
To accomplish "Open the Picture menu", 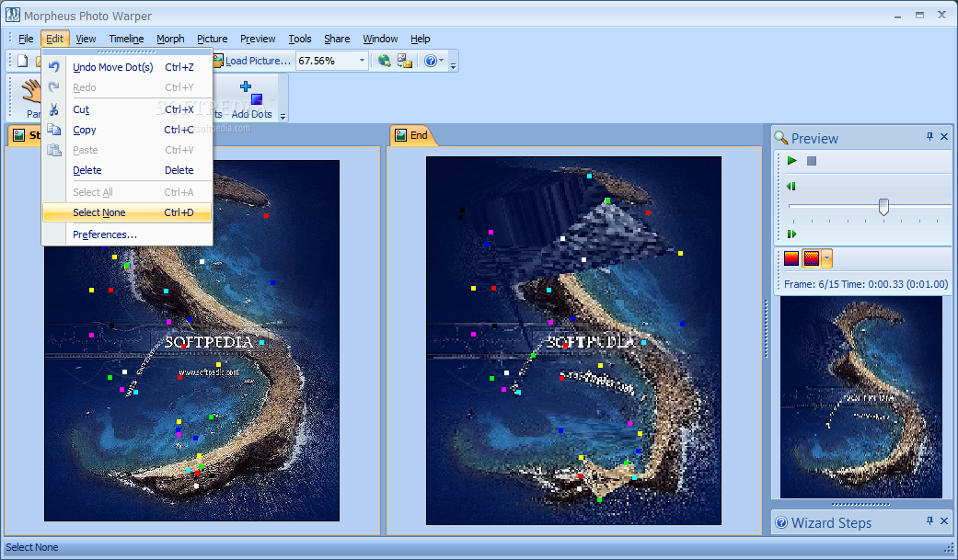I will tap(212, 39).
